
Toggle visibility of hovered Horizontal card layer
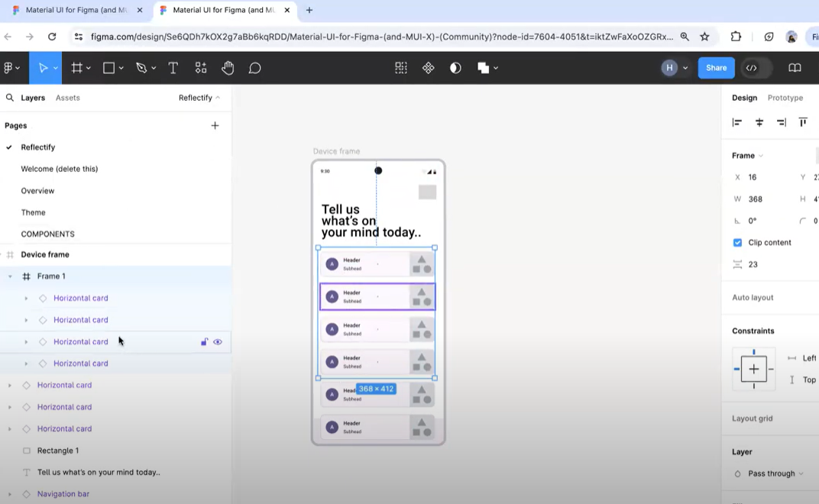(x=218, y=342)
